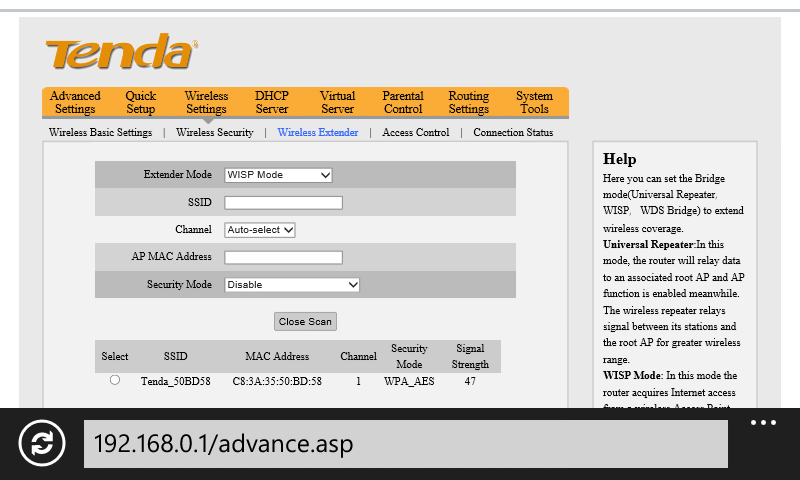Click the Security Mode column header

point(409,357)
